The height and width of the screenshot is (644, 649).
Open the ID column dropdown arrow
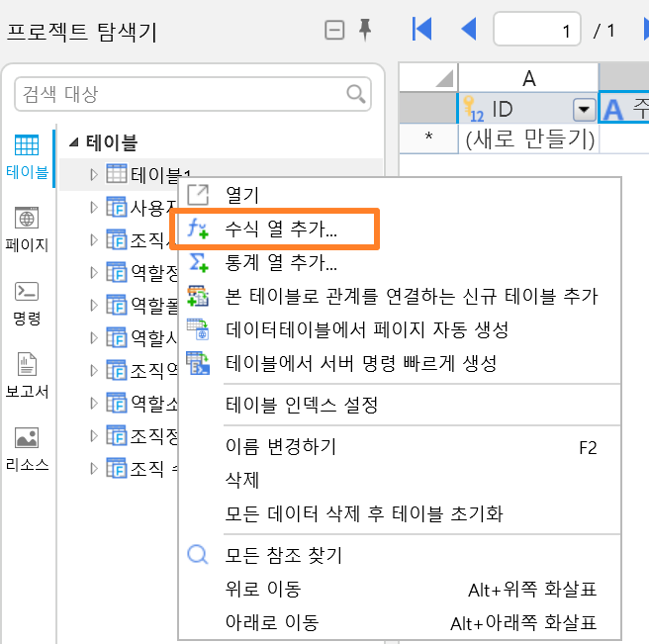tap(584, 110)
